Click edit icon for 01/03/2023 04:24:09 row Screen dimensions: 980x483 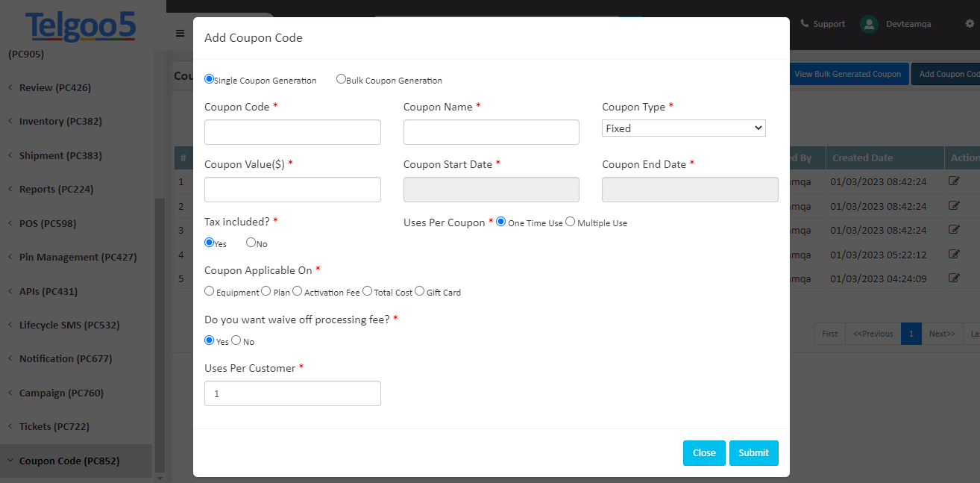(954, 278)
